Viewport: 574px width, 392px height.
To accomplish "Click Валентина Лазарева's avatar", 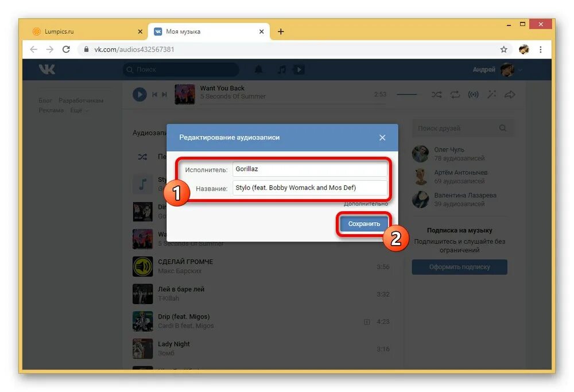I will (420, 199).
